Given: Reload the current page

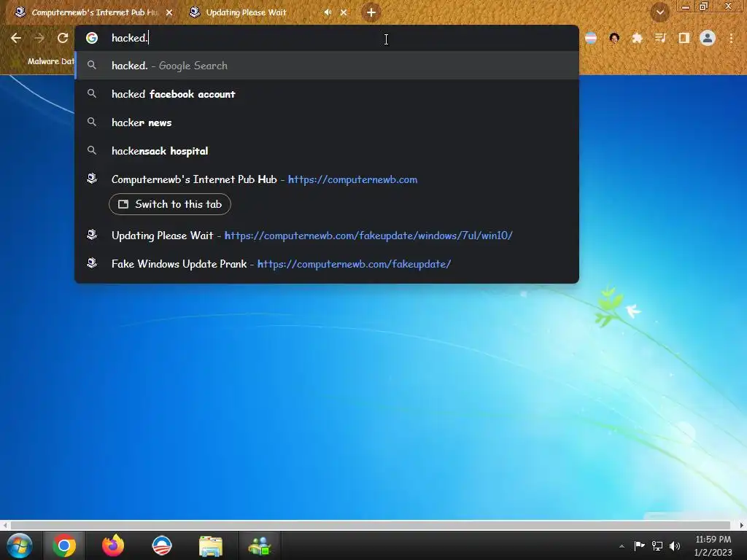Looking at the screenshot, I should click(x=63, y=38).
